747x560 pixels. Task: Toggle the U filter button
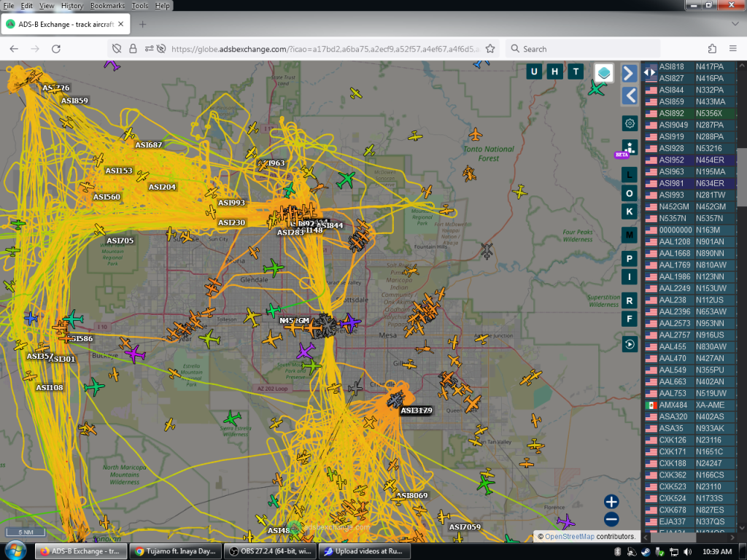pyautogui.click(x=534, y=72)
